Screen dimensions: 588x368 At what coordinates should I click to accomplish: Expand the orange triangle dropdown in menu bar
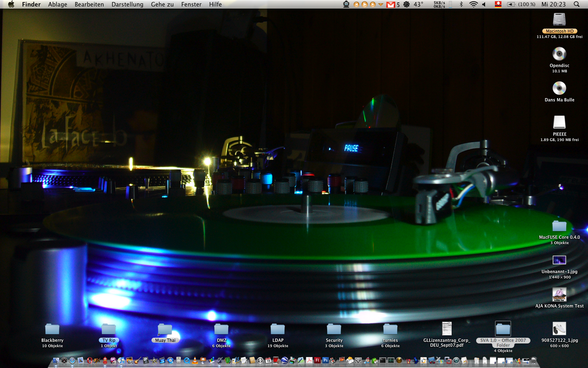click(x=381, y=4)
